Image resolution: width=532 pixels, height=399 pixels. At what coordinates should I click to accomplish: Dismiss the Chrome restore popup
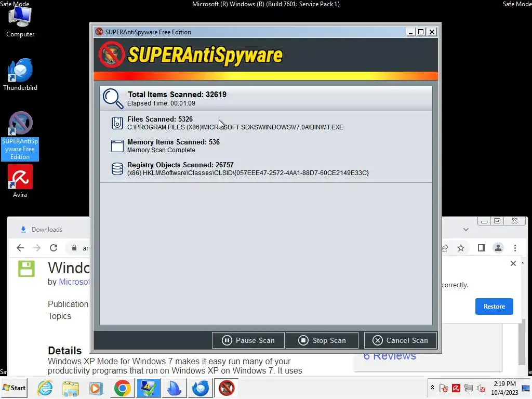click(513, 263)
